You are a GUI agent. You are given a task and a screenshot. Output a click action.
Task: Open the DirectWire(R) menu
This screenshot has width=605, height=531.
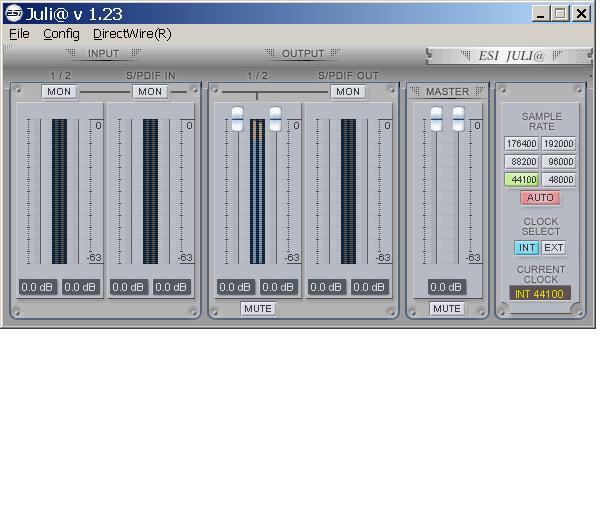[x=132, y=34]
